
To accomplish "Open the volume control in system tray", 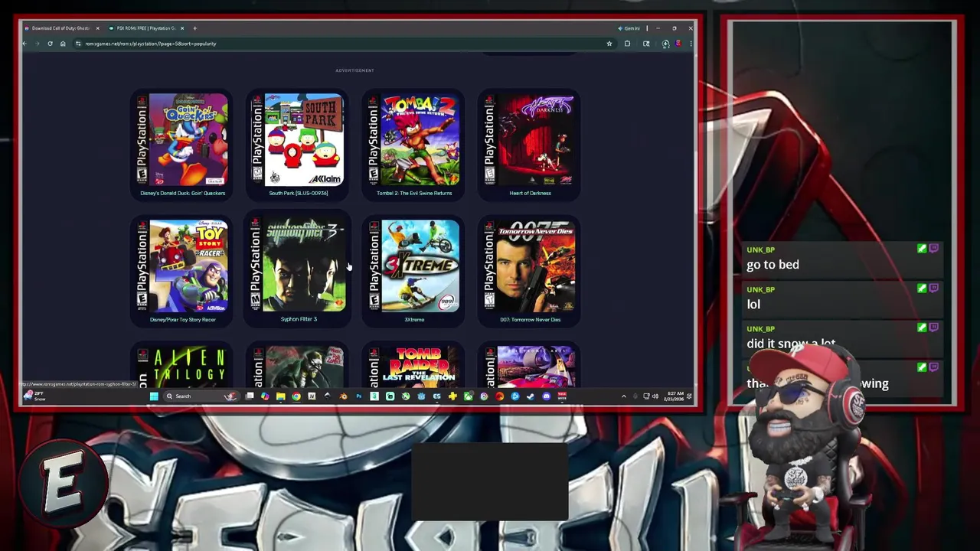I will pos(656,396).
